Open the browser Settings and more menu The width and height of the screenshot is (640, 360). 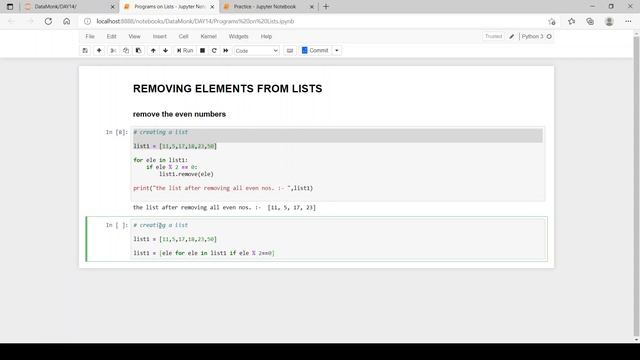coord(628,21)
